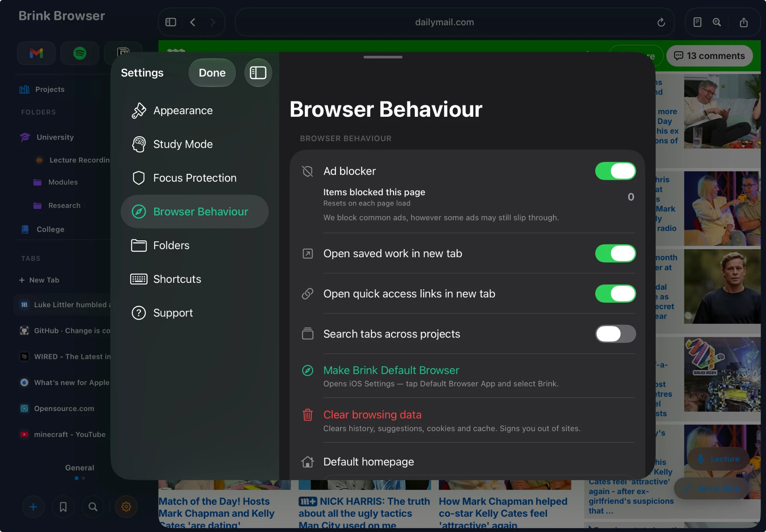Enable Search tabs across projects

615,334
